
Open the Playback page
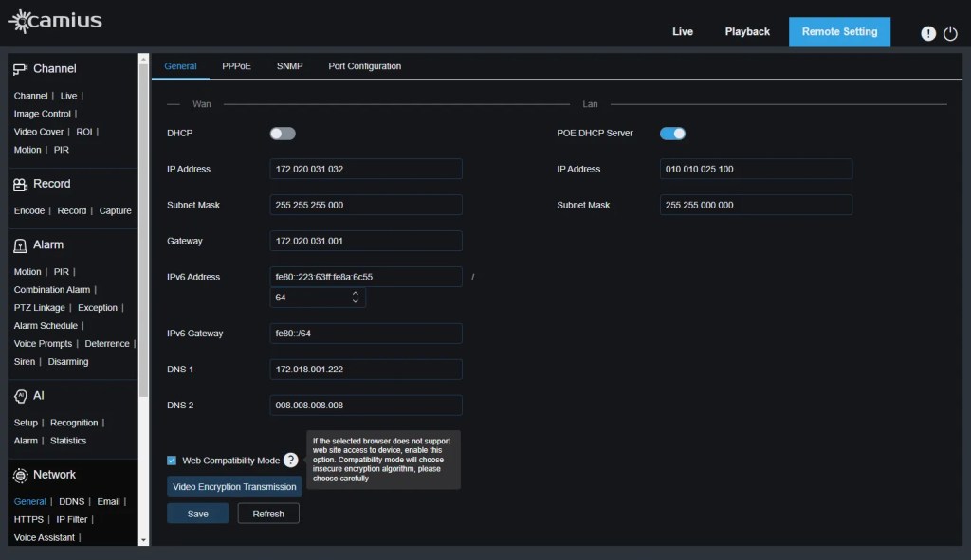[747, 32]
